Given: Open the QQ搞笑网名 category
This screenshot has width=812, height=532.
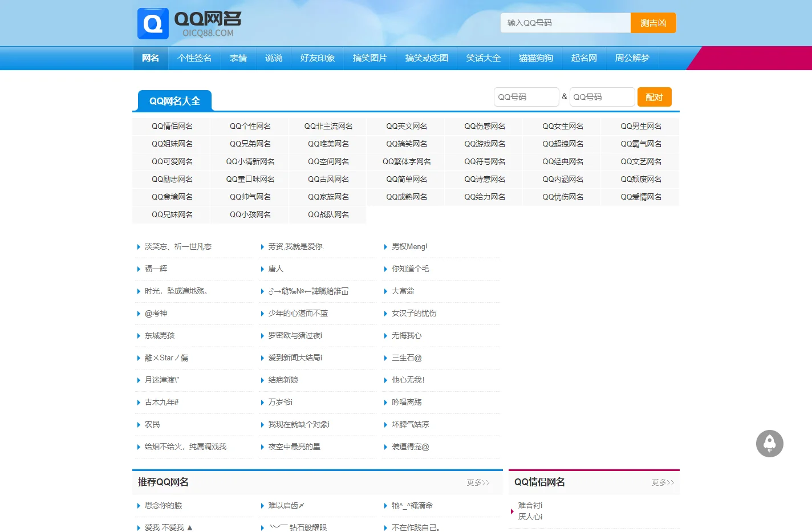Looking at the screenshot, I should [407, 144].
